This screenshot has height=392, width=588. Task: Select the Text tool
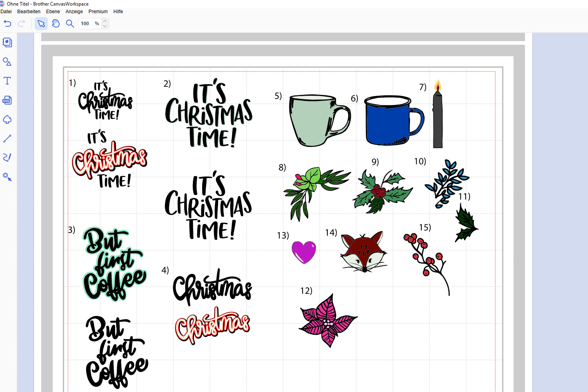point(7,81)
